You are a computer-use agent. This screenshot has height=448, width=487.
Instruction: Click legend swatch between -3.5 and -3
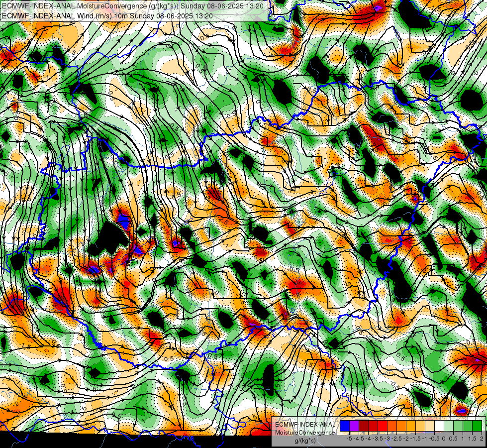tap(383, 426)
